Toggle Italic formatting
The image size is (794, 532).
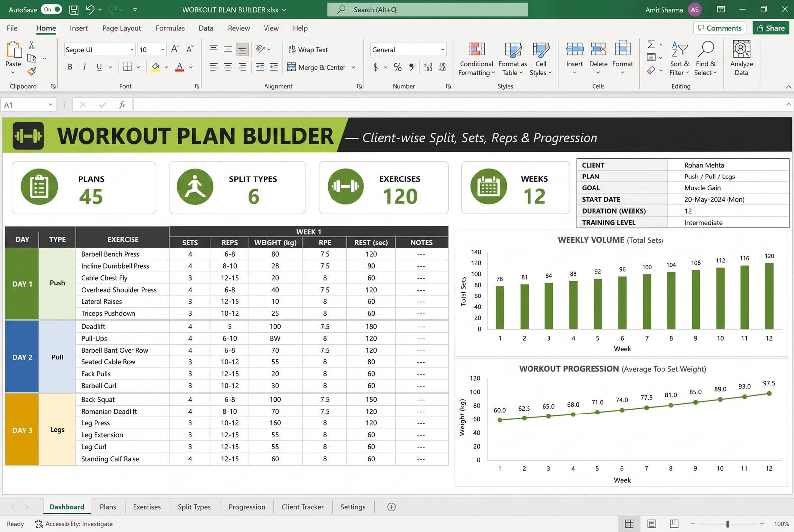[x=84, y=67]
